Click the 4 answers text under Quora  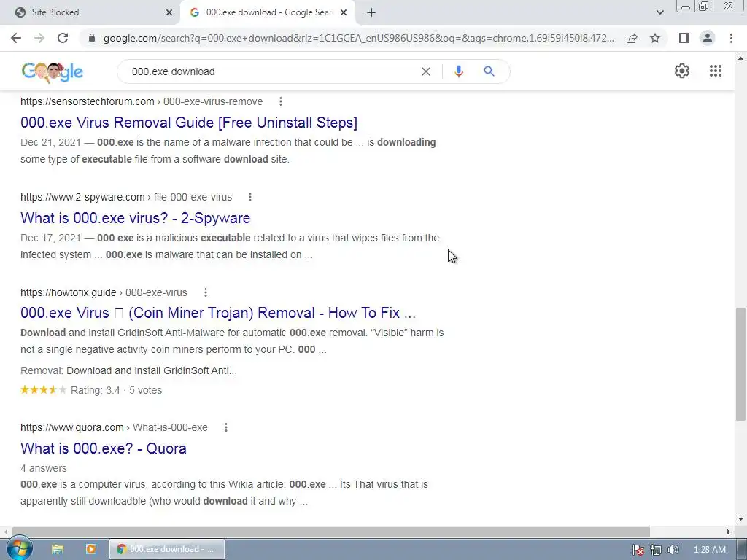point(43,468)
